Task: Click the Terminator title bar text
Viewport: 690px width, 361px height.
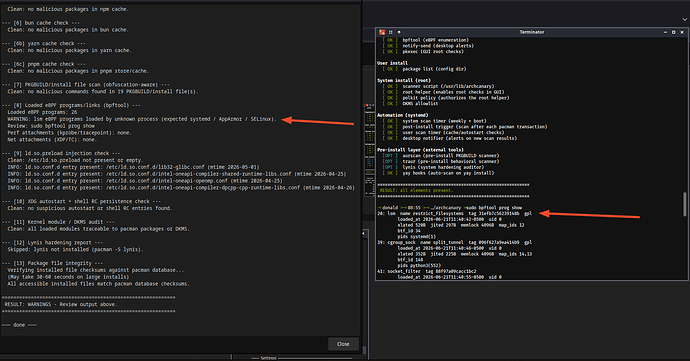Action: [532, 32]
